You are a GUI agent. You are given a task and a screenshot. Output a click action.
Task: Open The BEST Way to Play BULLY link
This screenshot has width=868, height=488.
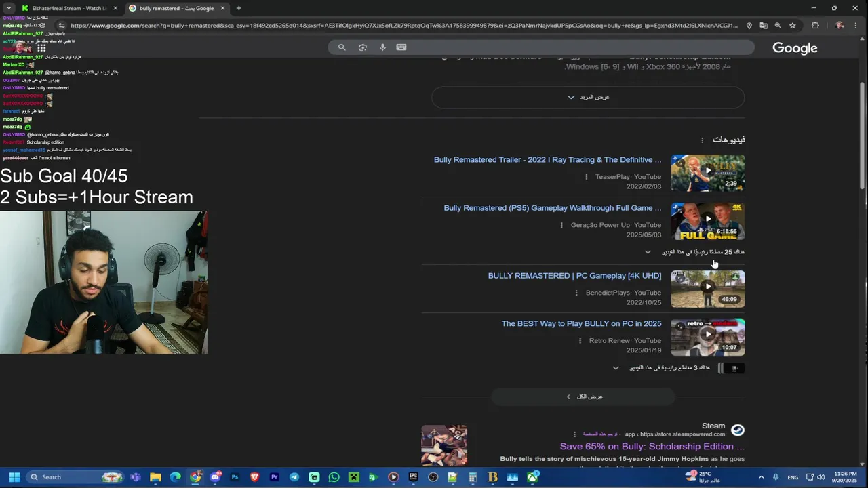coord(581,324)
